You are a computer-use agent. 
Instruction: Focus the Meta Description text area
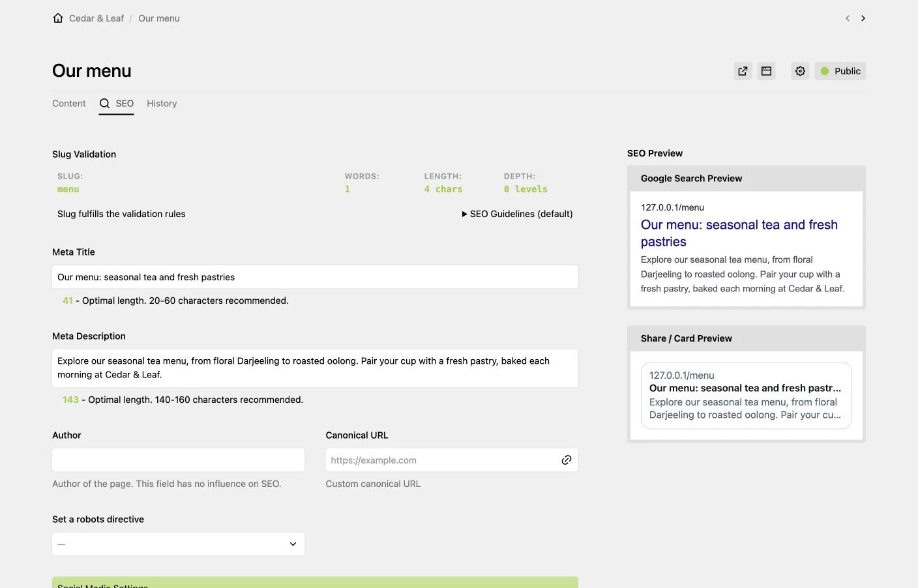coord(315,368)
